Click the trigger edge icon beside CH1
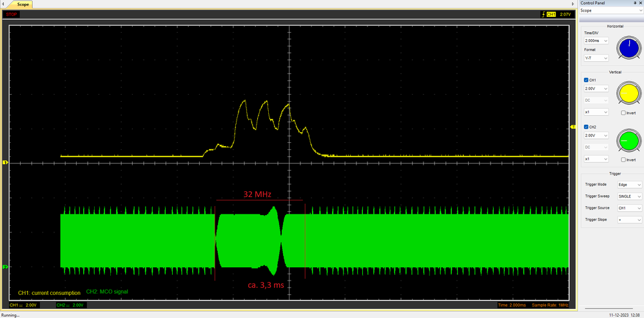644x318 pixels. tap(543, 14)
